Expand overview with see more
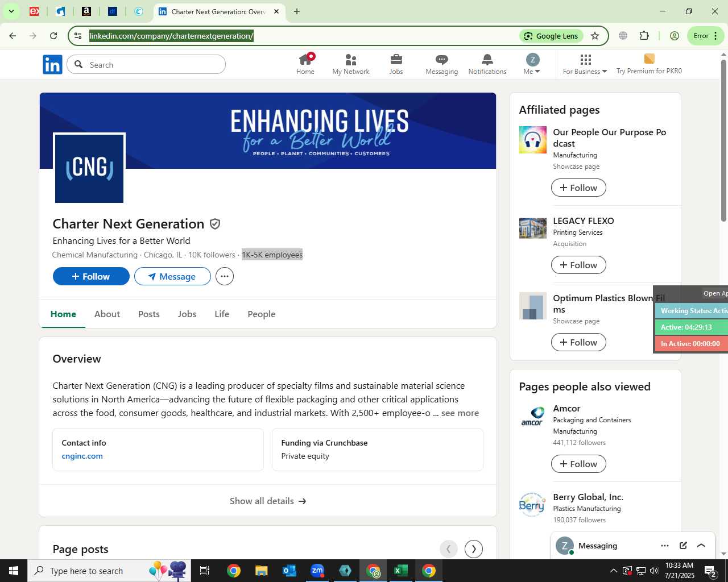Viewport: 728px width, 582px height. (x=460, y=413)
